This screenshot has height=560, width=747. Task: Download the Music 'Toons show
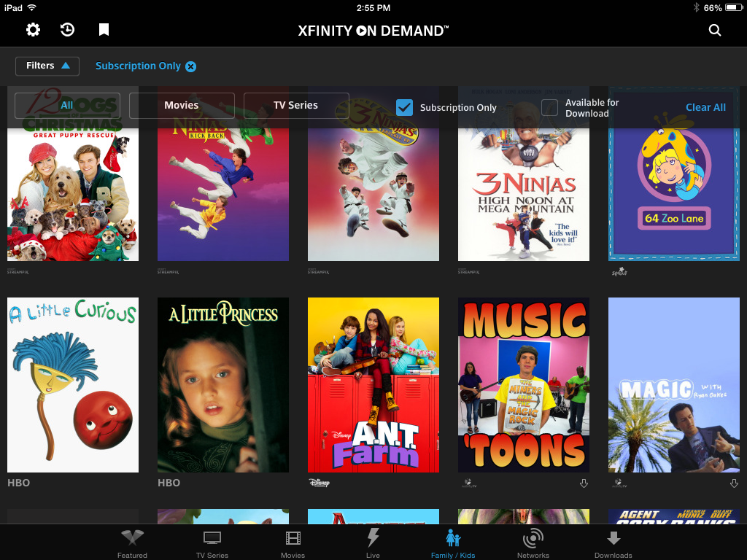584,483
